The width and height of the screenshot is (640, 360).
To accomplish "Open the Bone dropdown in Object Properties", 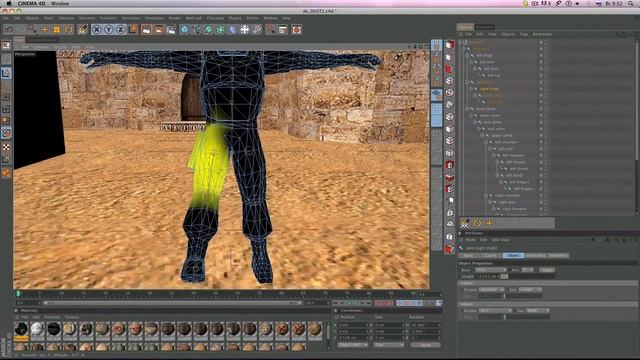I will click(x=491, y=270).
